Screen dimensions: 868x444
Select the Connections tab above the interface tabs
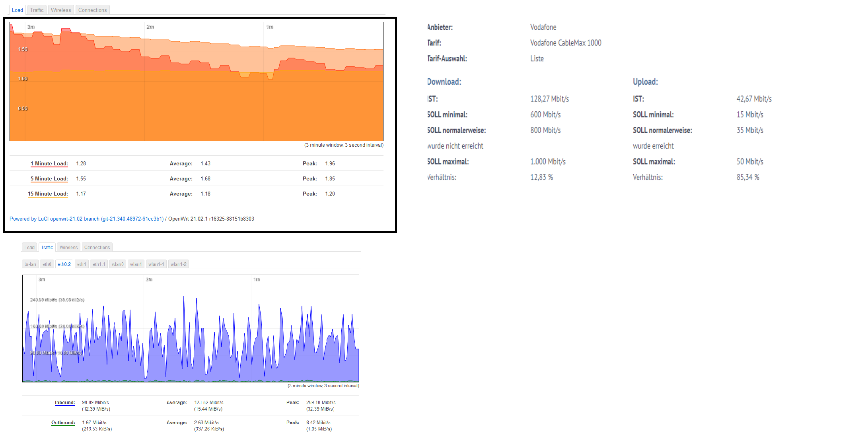97,247
